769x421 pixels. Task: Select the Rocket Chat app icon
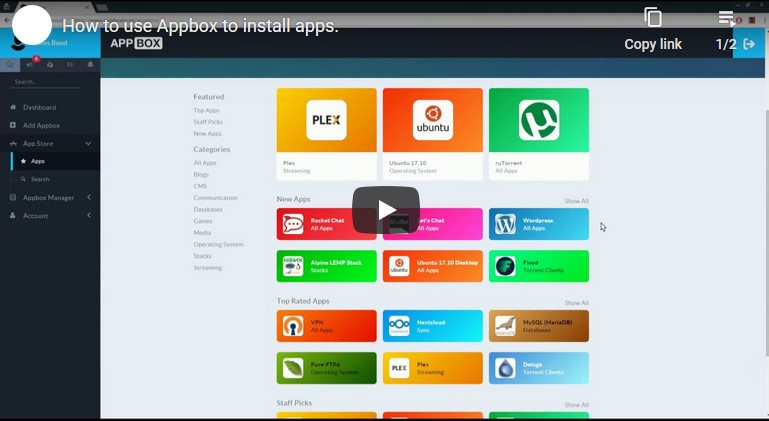[293, 224]
